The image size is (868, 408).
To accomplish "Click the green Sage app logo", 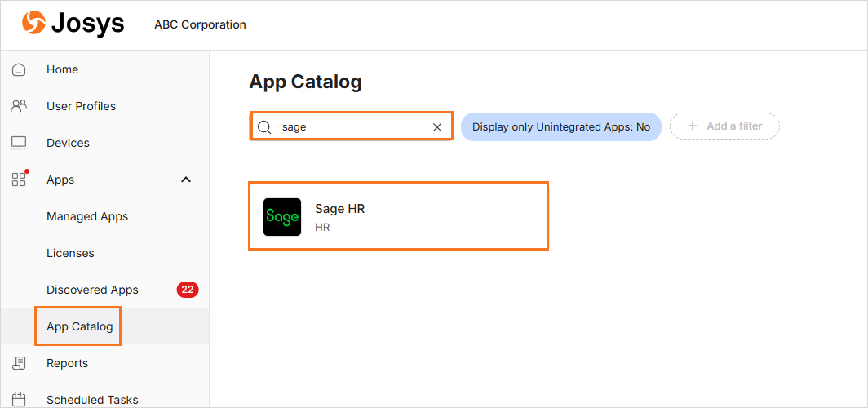I will 282,217.
